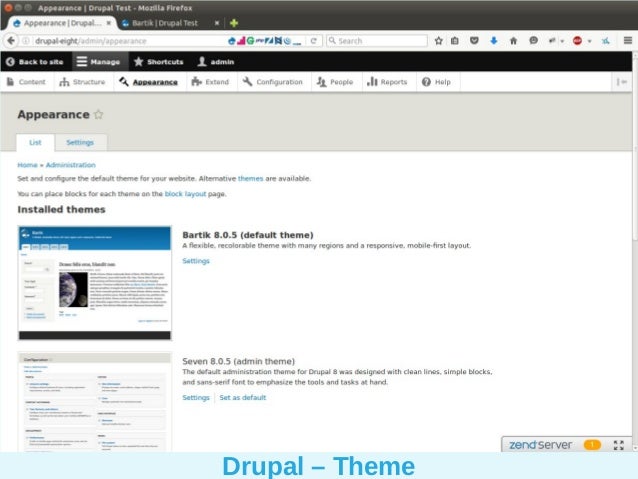
Task: Click the Zend Server logo
Action: click(x=541, y=445)
